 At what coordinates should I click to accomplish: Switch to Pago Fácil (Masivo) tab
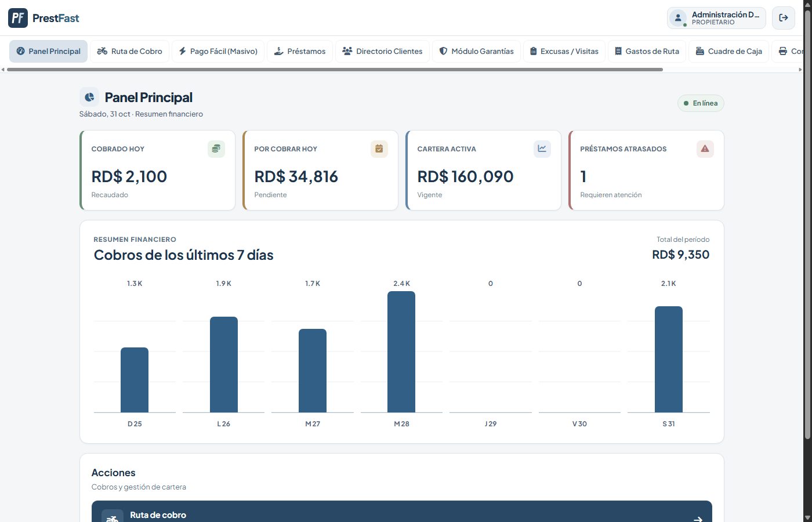pyautogui.click(x=218, y=51)
